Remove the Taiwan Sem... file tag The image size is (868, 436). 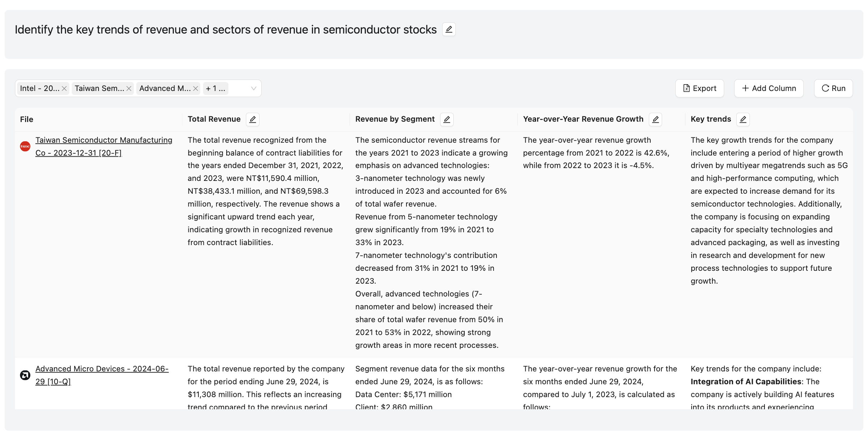click(x=129, y=88)
